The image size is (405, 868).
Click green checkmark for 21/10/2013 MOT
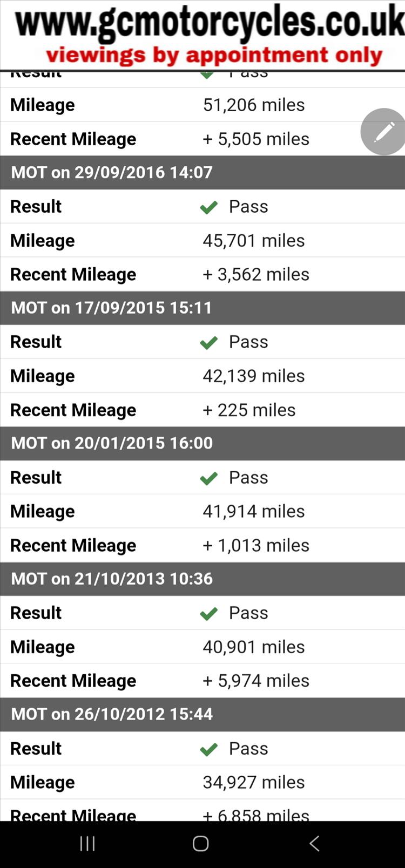(x=208, y=613)
